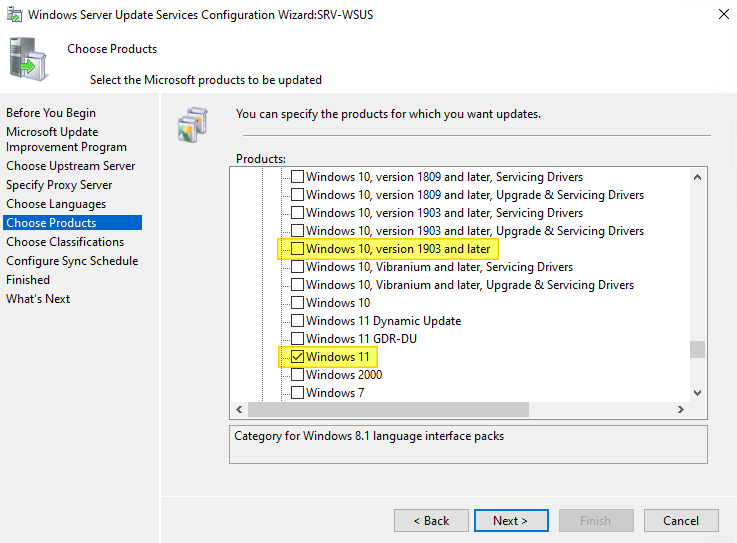
Task: Click the Next button
Action: pyautogui.click(x=510, y=520)
